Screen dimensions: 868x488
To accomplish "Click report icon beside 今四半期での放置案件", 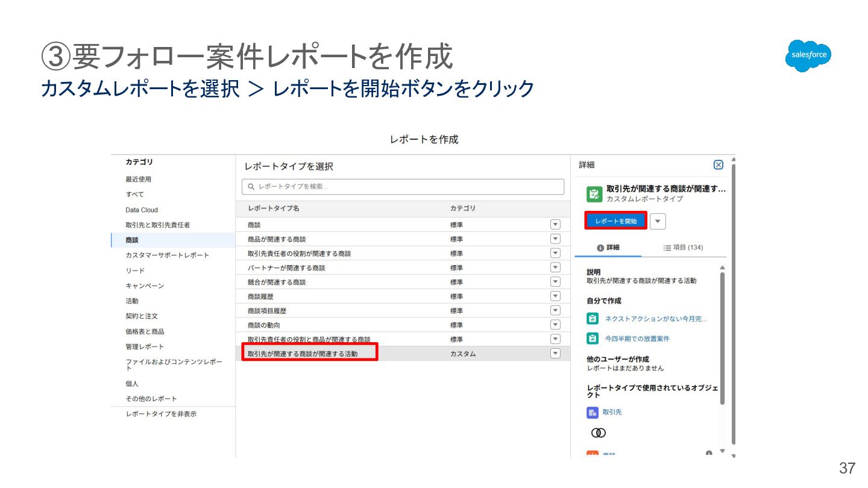I will [x=593, y=339].
